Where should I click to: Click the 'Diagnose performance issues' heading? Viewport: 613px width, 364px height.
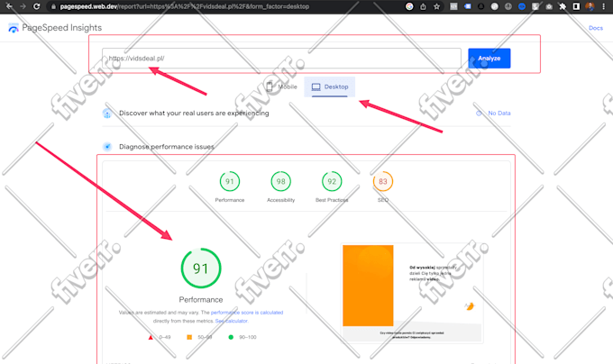click(x=167, y=147)
